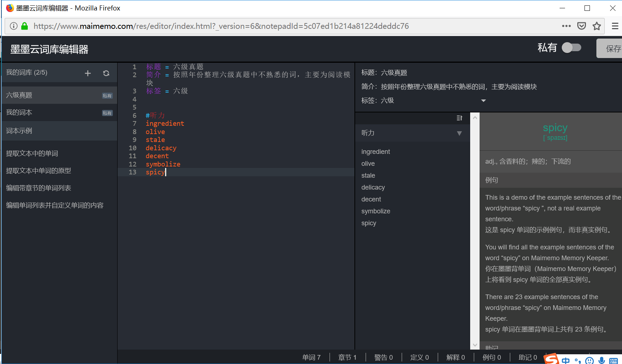Refresh the notepad list
Screen dimensions: 622x364
pos(106,73)
